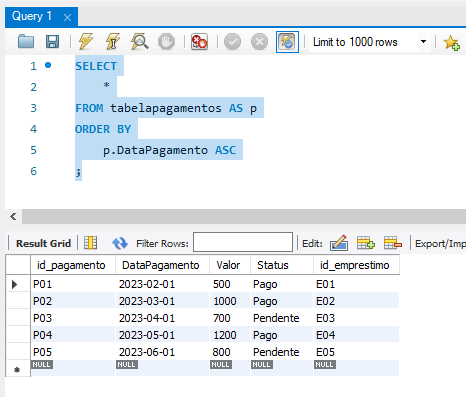
Task: Edit current row pencil icon
Action: click(x=339, y=243)
